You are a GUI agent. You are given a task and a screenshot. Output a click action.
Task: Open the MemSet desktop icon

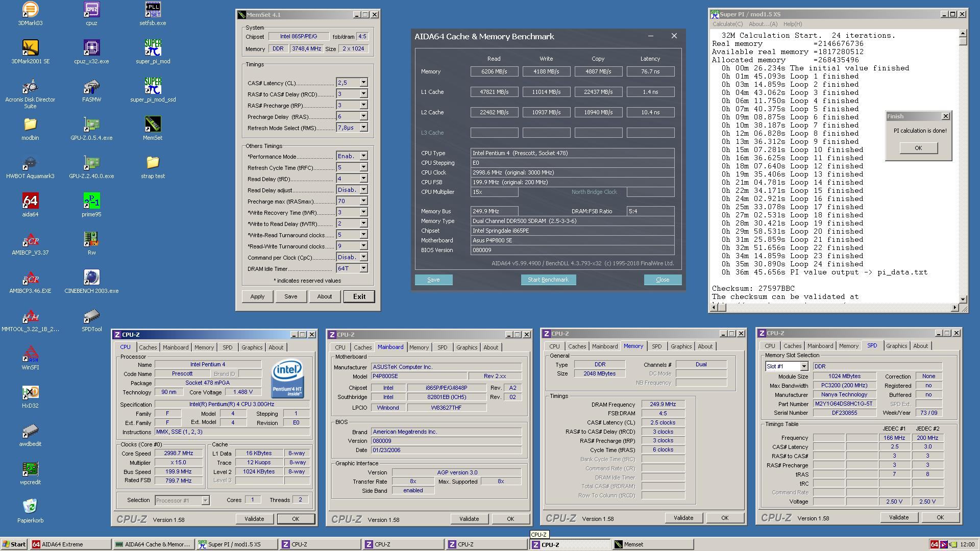(x=153, y=128)
